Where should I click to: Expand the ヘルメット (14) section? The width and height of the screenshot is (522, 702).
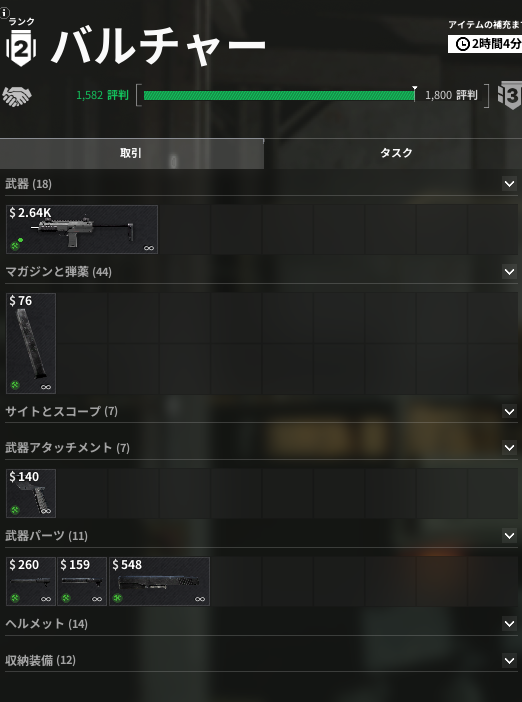tap(509, 624)
